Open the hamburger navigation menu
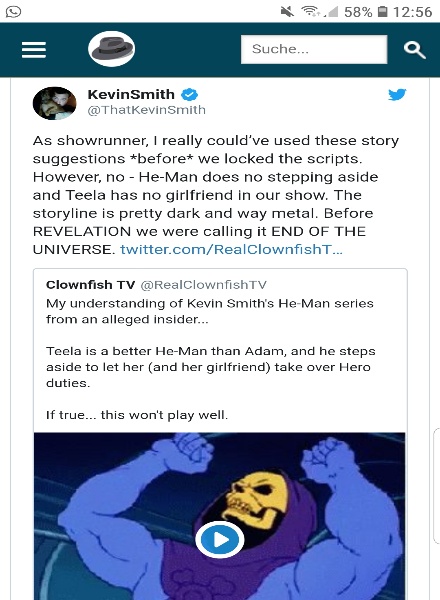 pos(34,50)
